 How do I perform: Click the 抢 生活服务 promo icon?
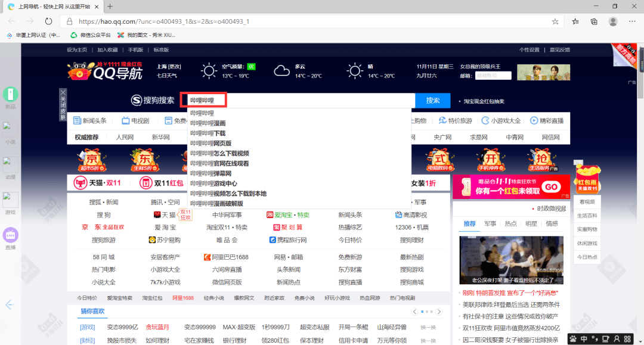542,160
